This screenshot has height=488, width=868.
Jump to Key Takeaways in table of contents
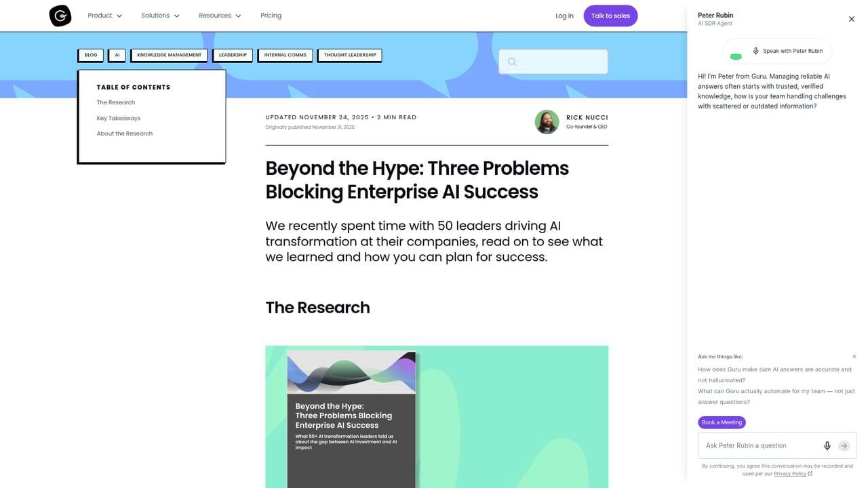click(119, 118)
